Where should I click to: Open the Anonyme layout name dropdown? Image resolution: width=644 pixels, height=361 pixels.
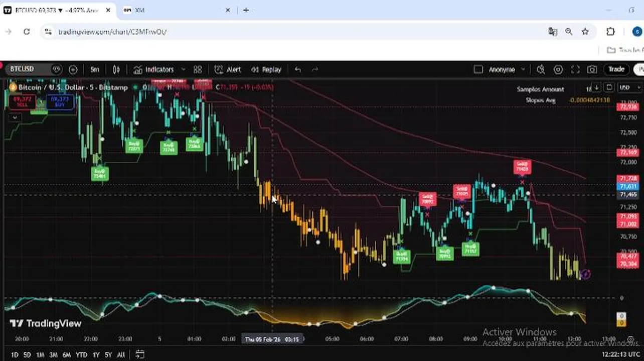pyautogui.click(x=507, y=69)
